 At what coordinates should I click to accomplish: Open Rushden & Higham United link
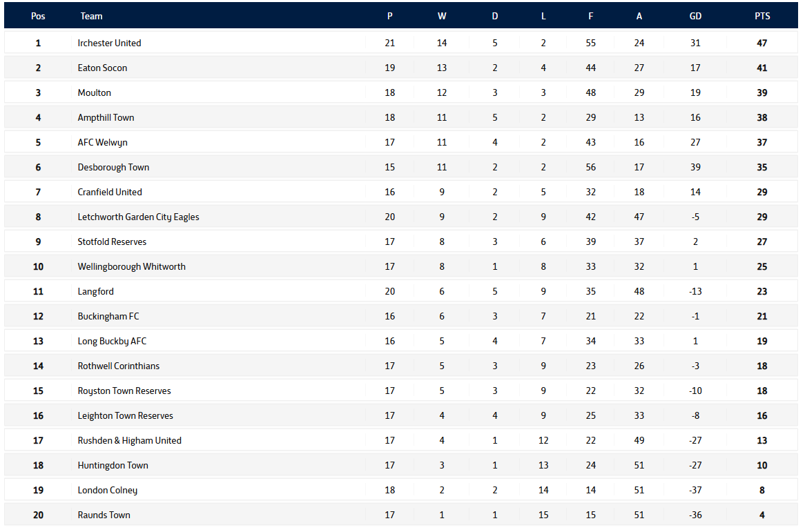pyautogui.click(x=129, y=440)
